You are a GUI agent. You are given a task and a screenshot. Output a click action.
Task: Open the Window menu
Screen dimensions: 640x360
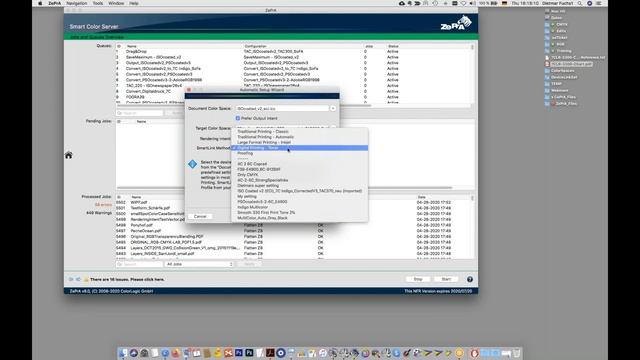[116, 3]
